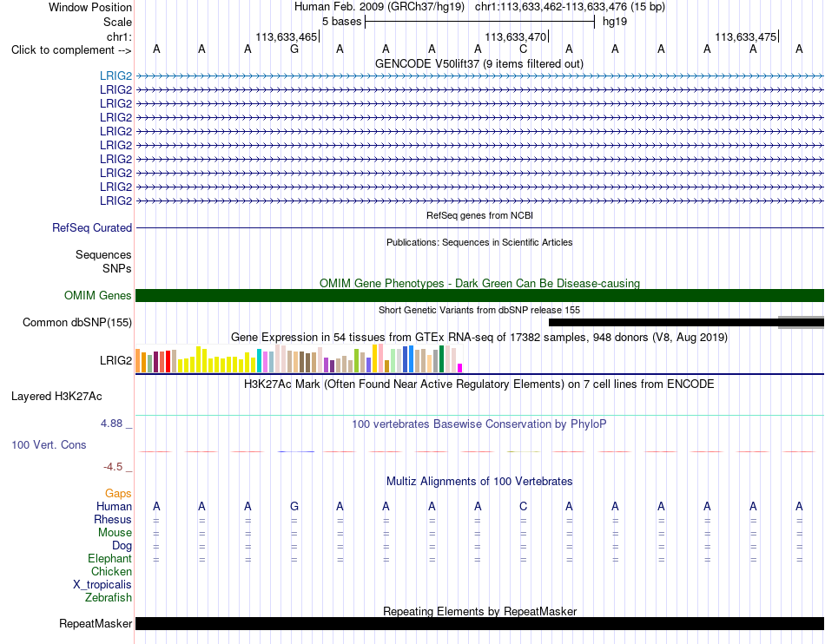
Task: Click the 'SNPs' track label
Action: (x=117, y=269)
